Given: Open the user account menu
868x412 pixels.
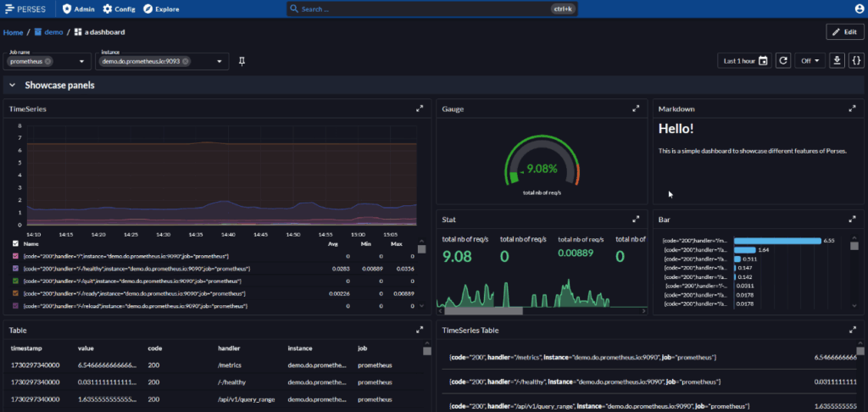Looking at the screenshot, I should point(858,8).
